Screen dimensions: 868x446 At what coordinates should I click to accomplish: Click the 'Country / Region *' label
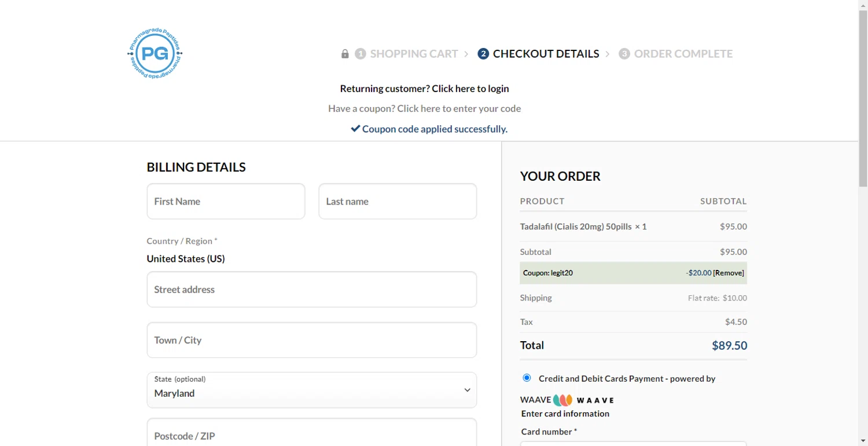(182, 241)
